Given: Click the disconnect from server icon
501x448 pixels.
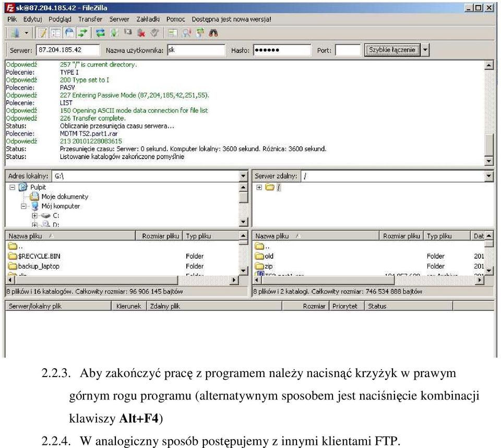Looking at the screenshot, I should point(141,33).
